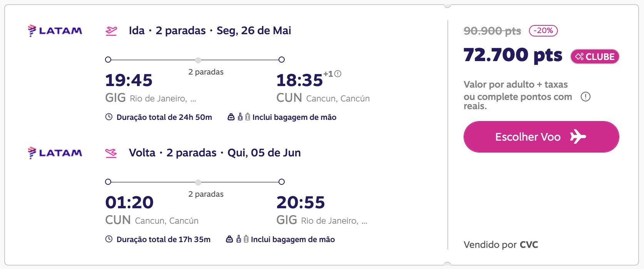
Task: Click the return 2 paradas stop marker
Action: pyautogui.click(x=198, y=182)
